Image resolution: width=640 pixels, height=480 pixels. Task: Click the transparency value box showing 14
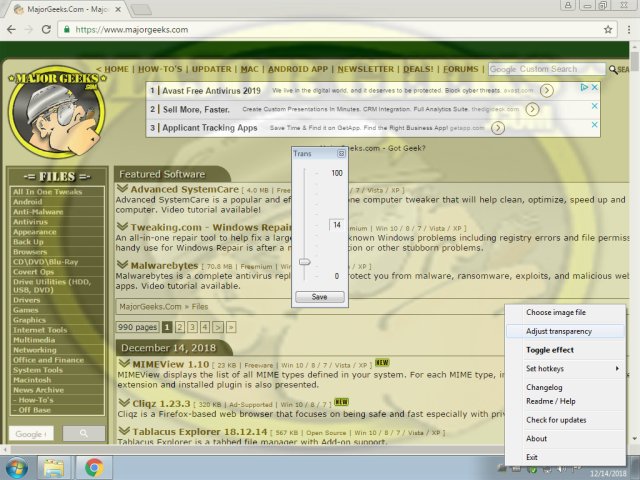pyautogui.click(x=336, y=224)
